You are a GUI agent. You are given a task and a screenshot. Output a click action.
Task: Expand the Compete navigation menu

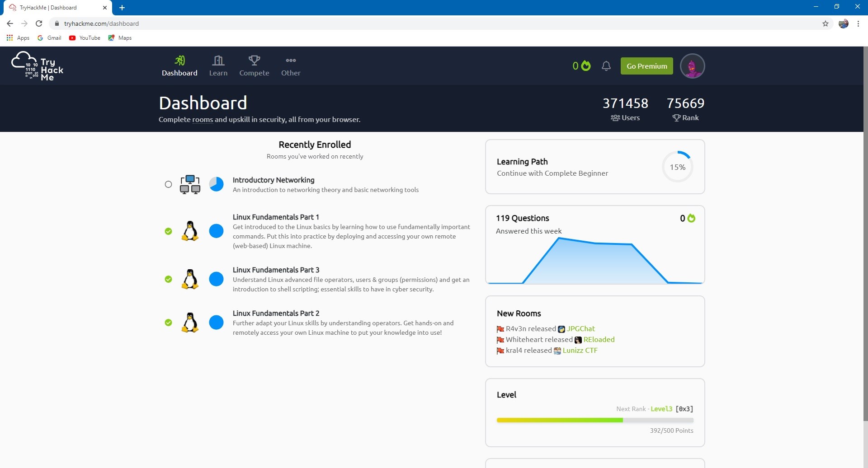pos(254,66)
